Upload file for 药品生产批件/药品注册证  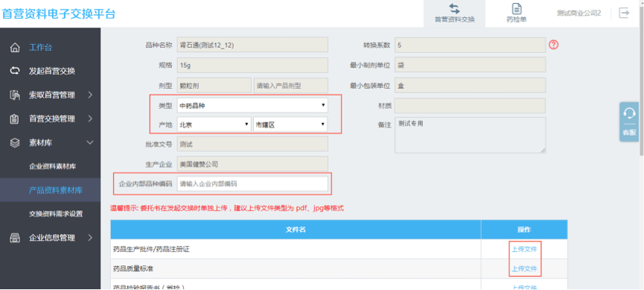pos(524,249)
